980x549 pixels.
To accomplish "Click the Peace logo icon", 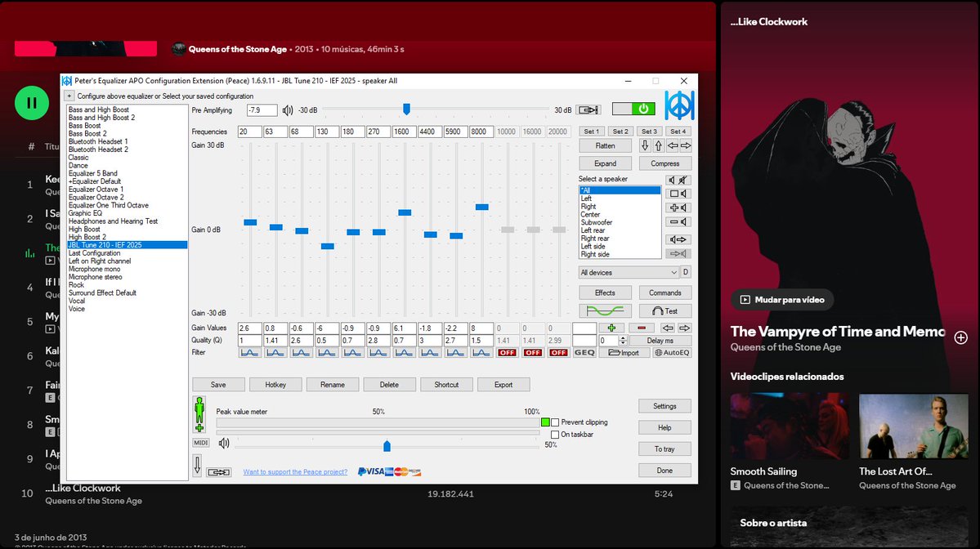I will (x=679, y=105).
